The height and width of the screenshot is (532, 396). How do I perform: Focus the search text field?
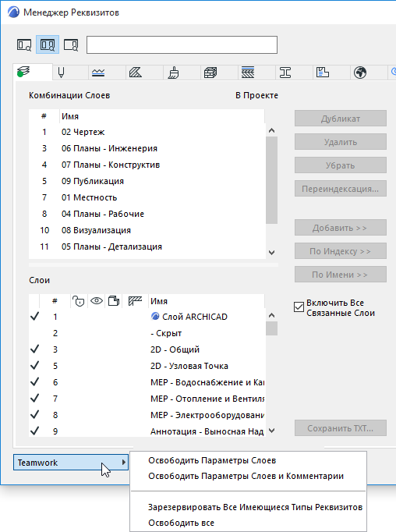coord(182,44)
